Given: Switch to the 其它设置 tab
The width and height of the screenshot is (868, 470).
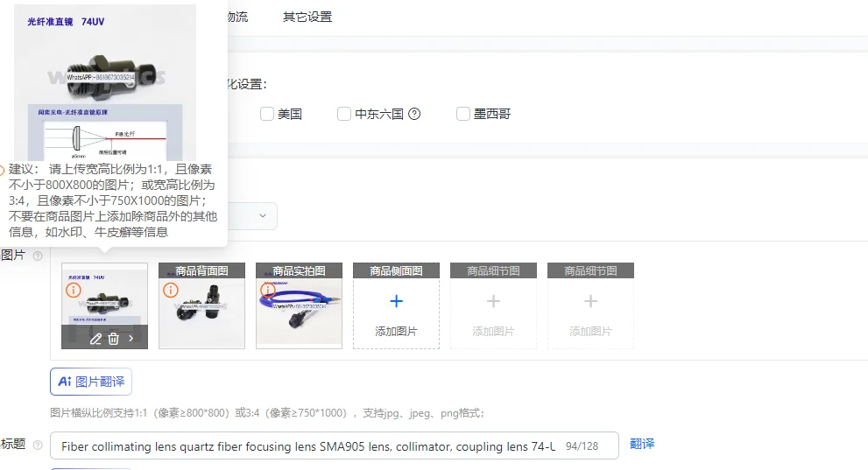Looking at the screenshot, I should click(x=307, y=18).
